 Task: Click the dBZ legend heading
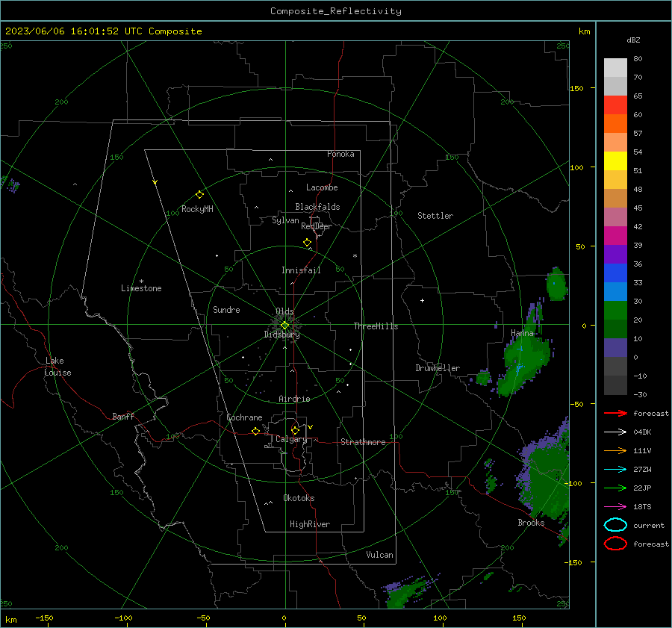[633, 40]
